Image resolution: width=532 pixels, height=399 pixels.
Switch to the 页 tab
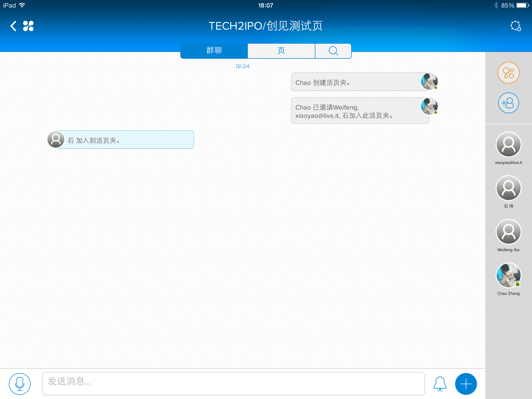coord(281,51)
